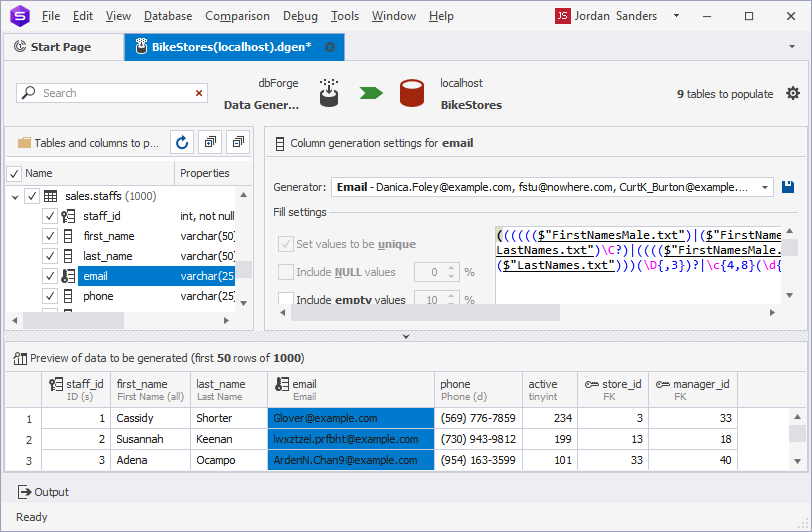Click the first_name column icon in tree

pyautogui.click(x=68, y=236)
